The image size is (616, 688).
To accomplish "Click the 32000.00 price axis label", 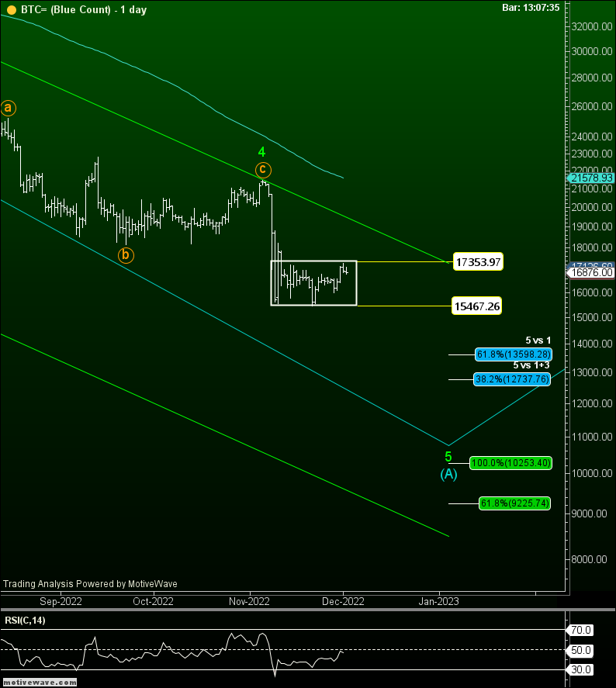I will pyautogui.click(x=592, y=27).
